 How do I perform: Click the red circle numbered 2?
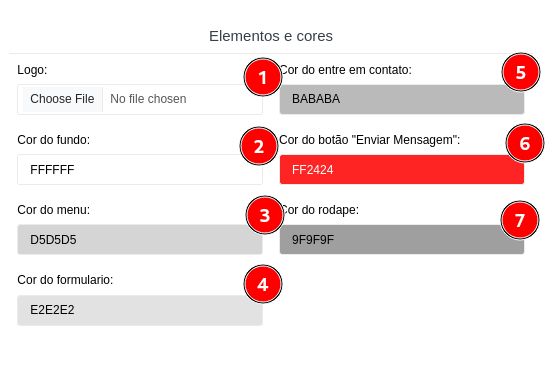(x=259, y=146)
